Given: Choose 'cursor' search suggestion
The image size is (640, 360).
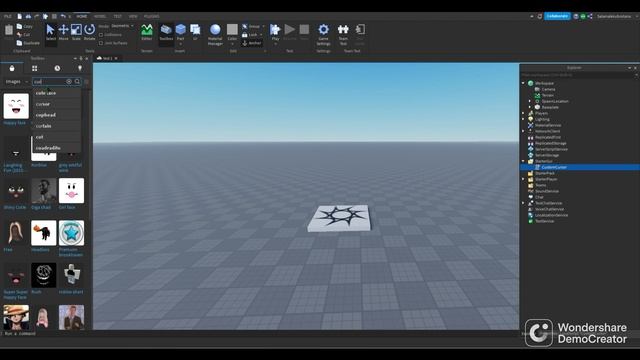Looking at the screenshot, I should tap(56, 104).
